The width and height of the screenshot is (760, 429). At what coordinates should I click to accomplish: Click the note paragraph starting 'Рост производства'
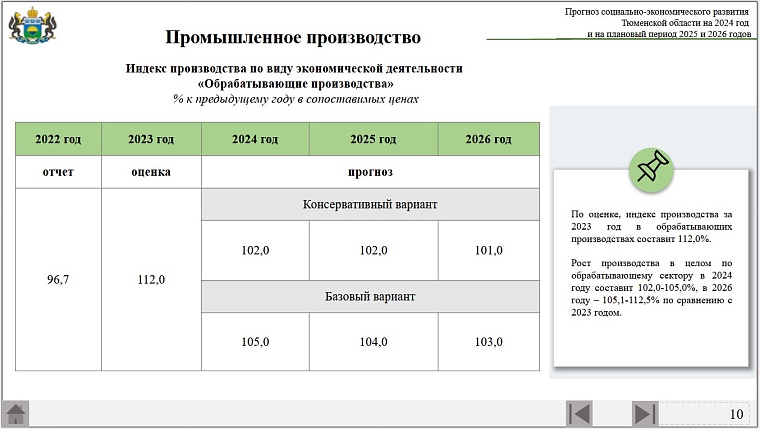[x=651, y=288]
